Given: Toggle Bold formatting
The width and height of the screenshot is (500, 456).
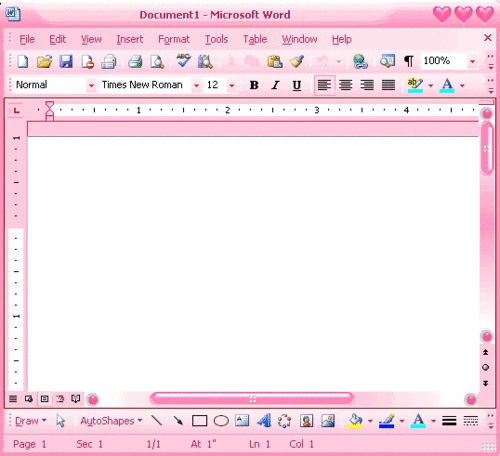Looking at the screenshot, I should point(254,85).
